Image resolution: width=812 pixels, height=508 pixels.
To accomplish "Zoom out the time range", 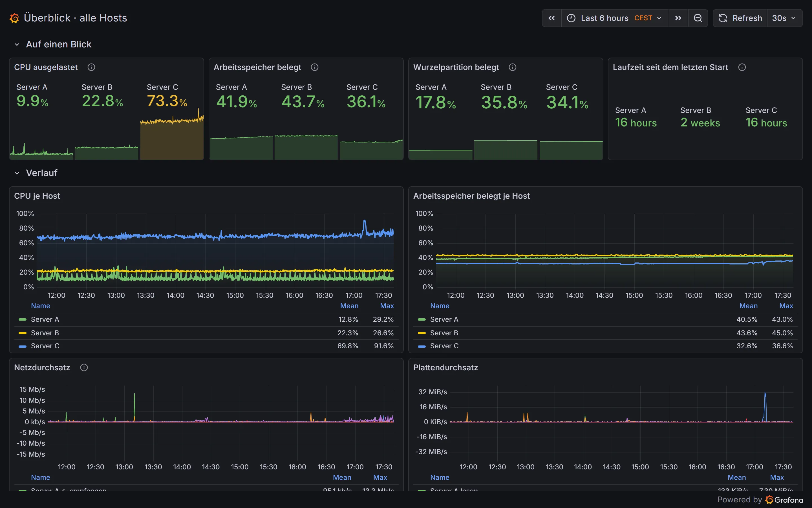I will (x=698, y=18).
